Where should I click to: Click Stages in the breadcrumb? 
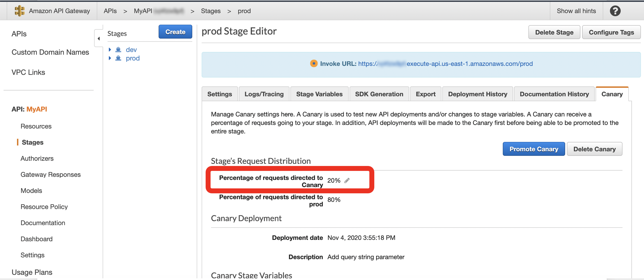211,11
